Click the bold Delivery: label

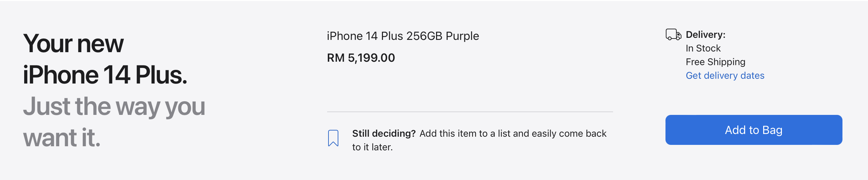[705, 34]
